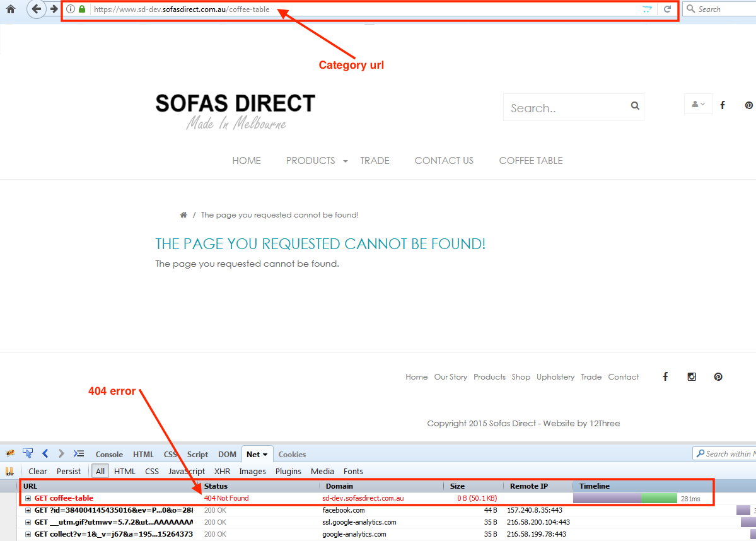
Task: Click the footer Pinterest icon
Action: tap(718, 376)
